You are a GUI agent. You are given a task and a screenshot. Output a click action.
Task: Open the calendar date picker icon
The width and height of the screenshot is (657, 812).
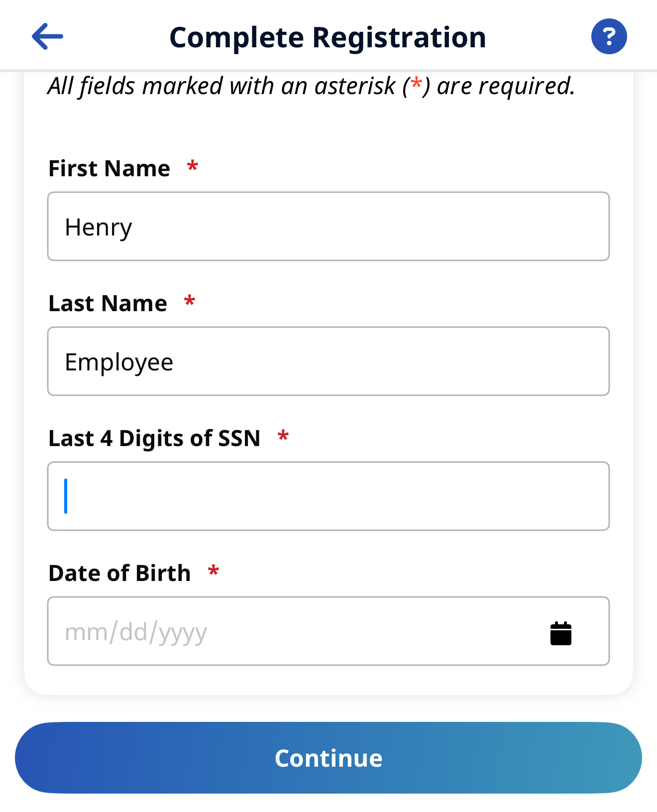[560, 633]
